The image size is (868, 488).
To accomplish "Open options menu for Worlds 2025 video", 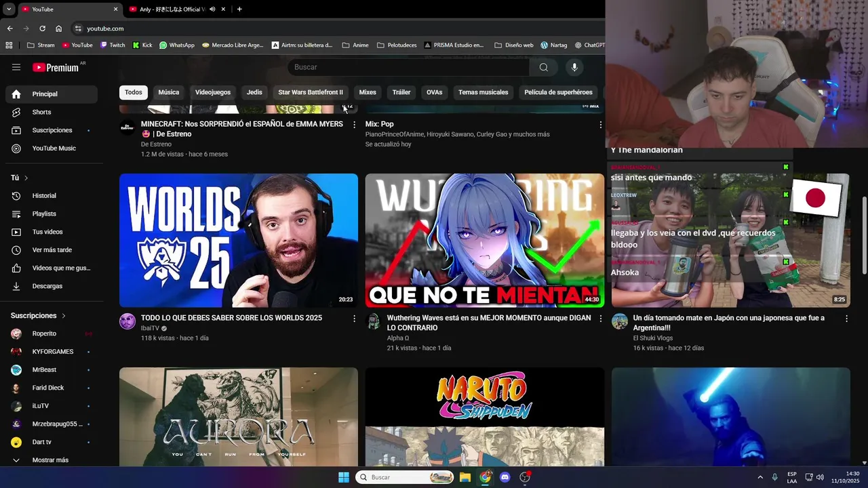I will click(x=353, y=318).
